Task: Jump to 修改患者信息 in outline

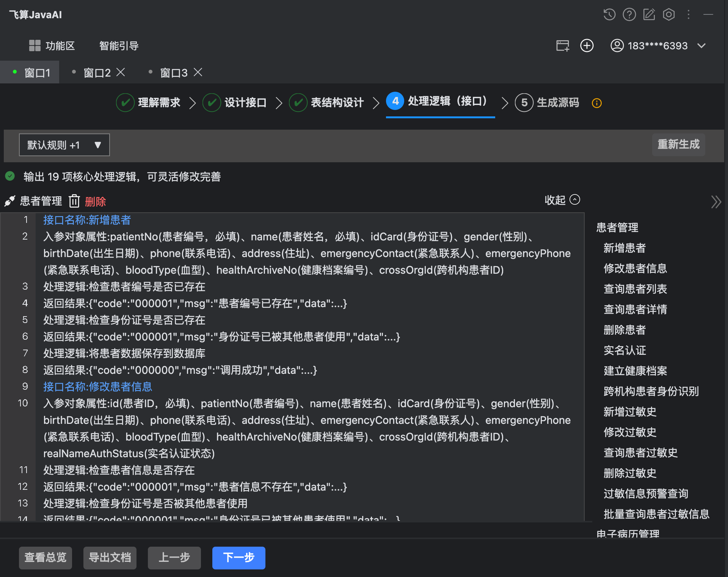Action: click(x=635, y=268)
